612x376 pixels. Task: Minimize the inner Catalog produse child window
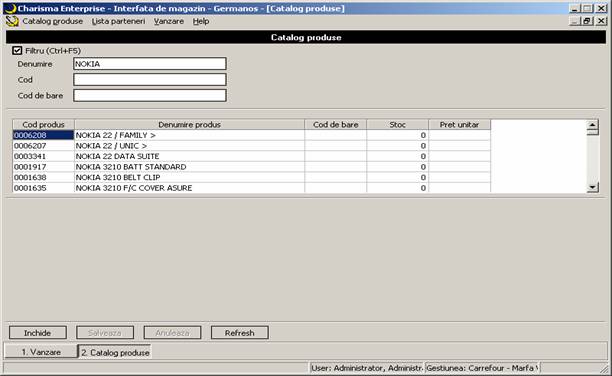[574, 21]
